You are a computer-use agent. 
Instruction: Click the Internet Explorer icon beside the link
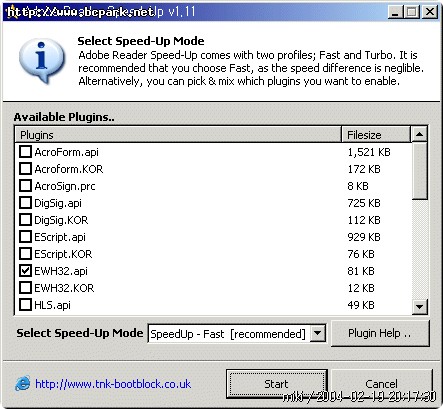click(x=23, y=384)
